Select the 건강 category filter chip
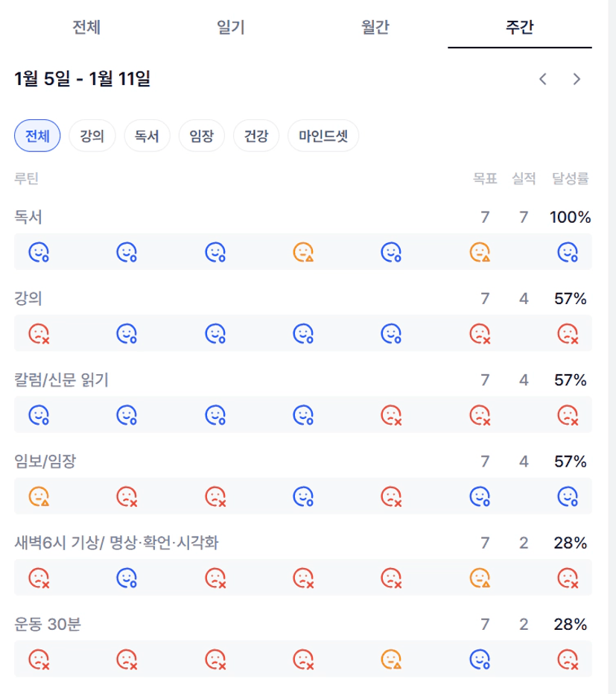616x694 pixels. pyautogui.click(x=256, y=136)
